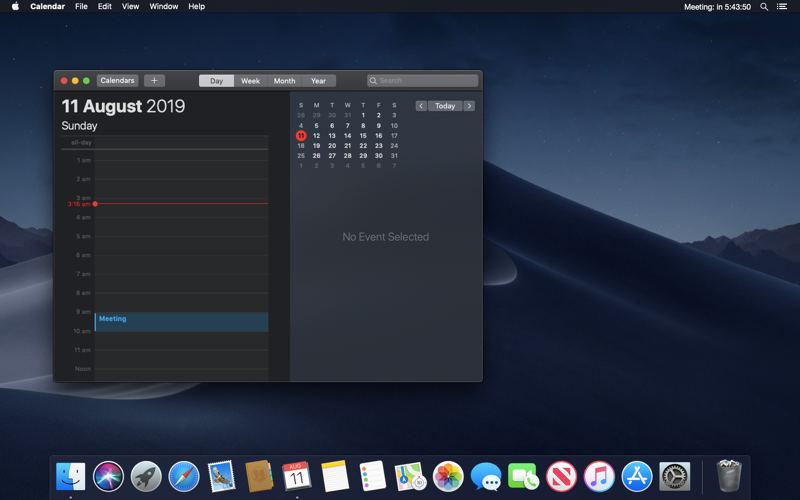Image resolution: width=800 pixels, height=500 pixels.
Task: Select 24 in the mini calendar
Action: 394,146
